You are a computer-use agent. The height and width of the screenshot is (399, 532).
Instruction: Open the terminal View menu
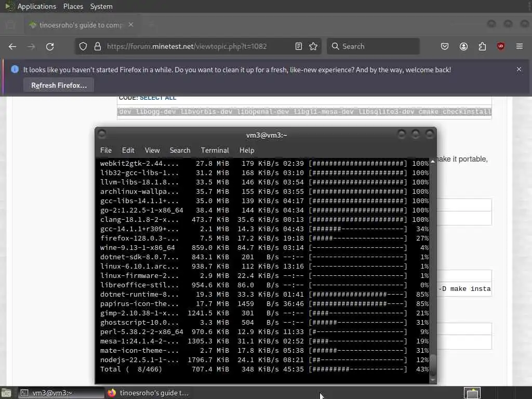pyautogui.click(x=152, y=150)
